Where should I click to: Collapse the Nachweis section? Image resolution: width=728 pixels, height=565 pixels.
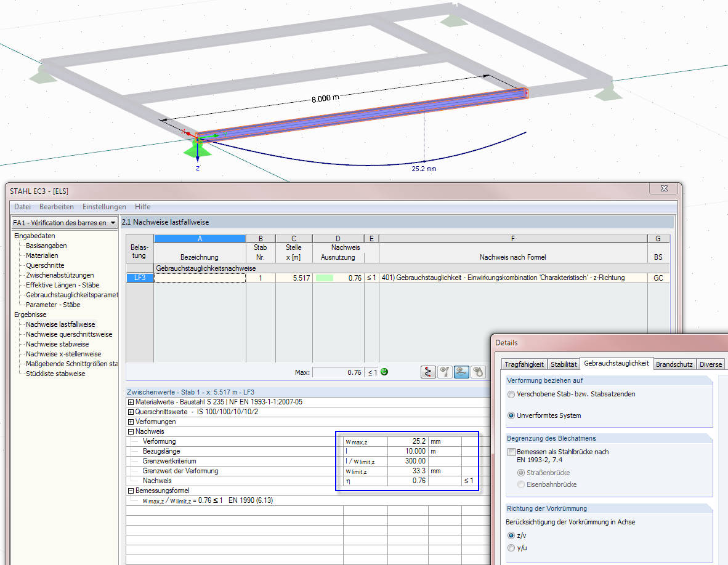131,431
